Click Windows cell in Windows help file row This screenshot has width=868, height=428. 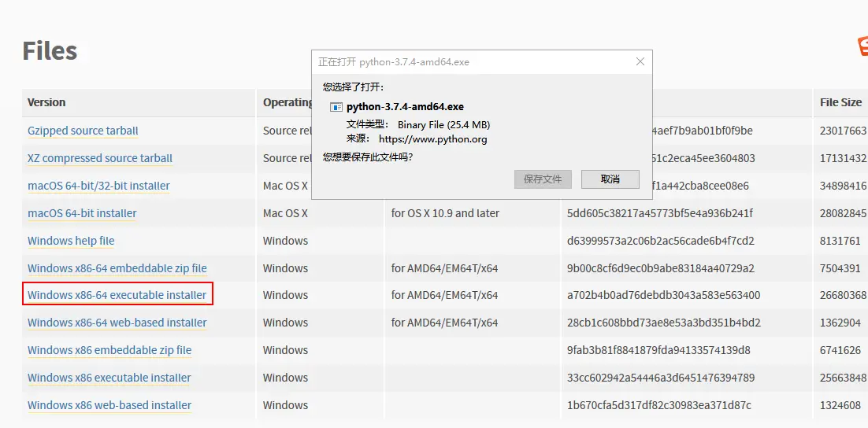tap(285, 241)
